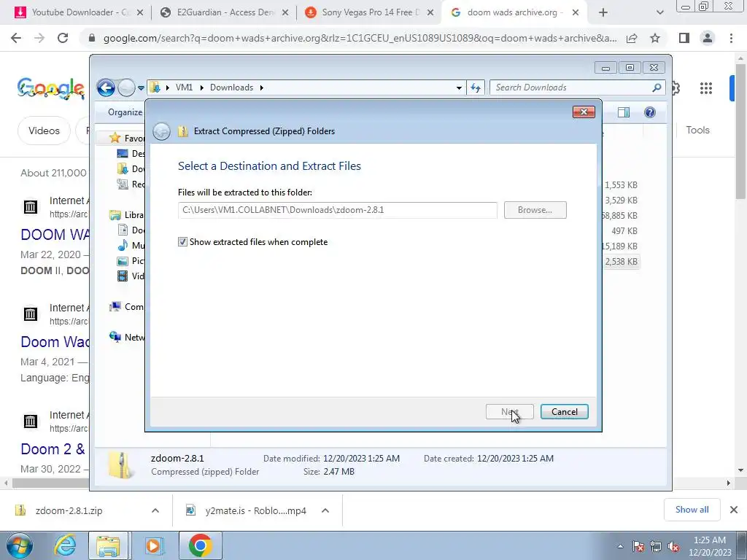Click Show all downloads
Image resolution: width=747 pixels, height=560 pixels.
pyautogui.click(x=692, y=510)
